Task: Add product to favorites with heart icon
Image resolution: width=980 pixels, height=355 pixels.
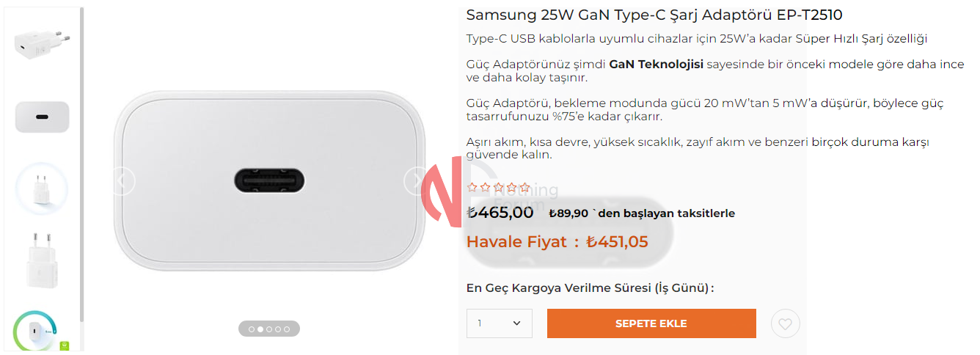Action: (x=786, y=323)
